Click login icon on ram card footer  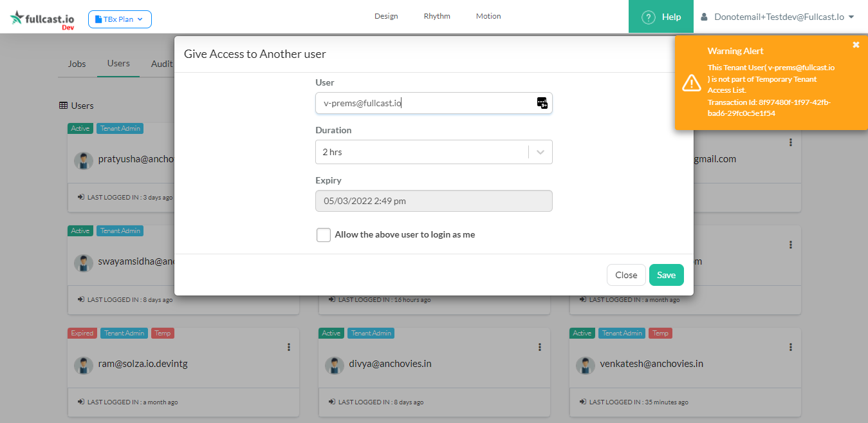pos(81,402)
